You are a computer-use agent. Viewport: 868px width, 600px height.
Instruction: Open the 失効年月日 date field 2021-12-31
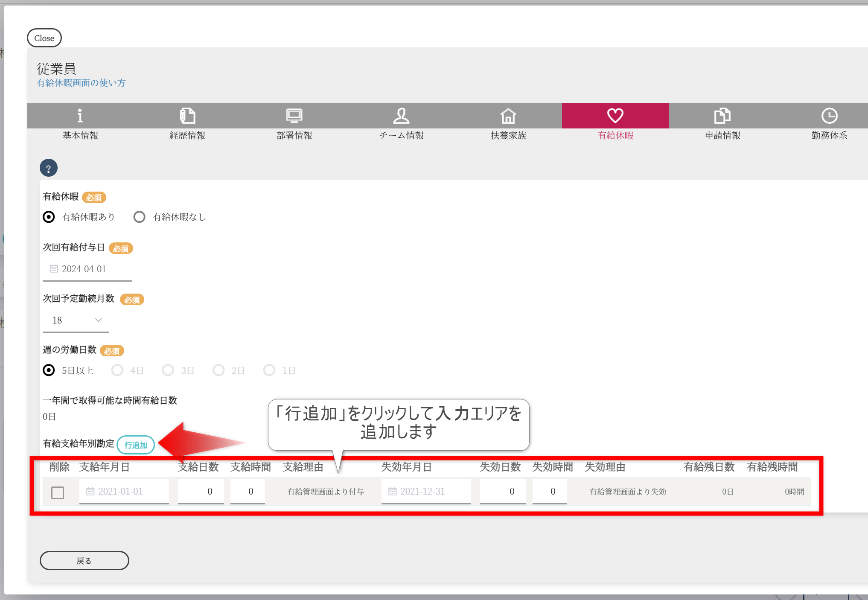tap(426, 491)
